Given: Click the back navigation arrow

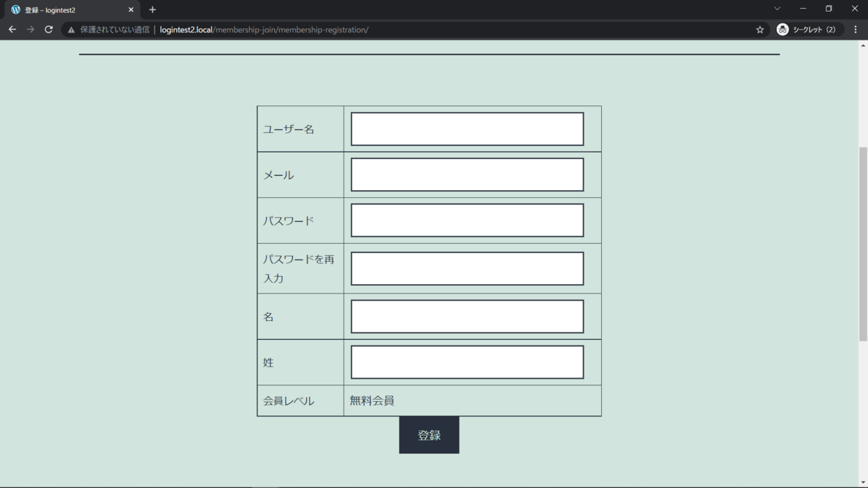Looking at the screenshot, I should click(12, 30).
